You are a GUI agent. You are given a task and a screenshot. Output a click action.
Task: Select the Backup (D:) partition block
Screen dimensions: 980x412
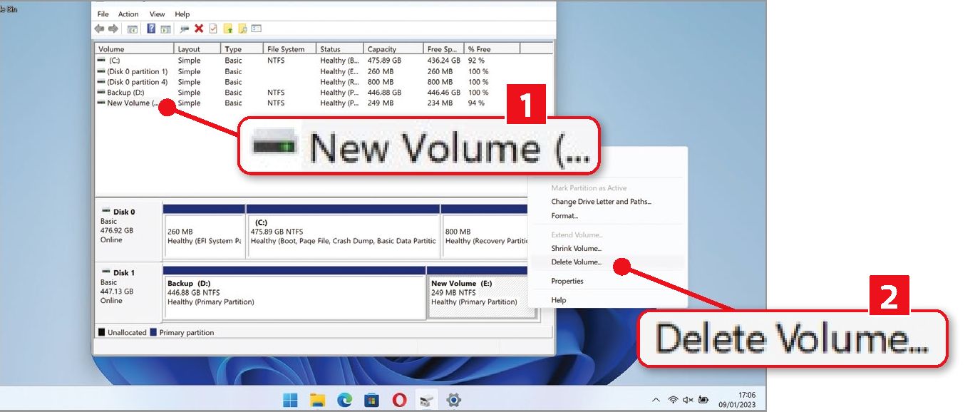[294, 293]
